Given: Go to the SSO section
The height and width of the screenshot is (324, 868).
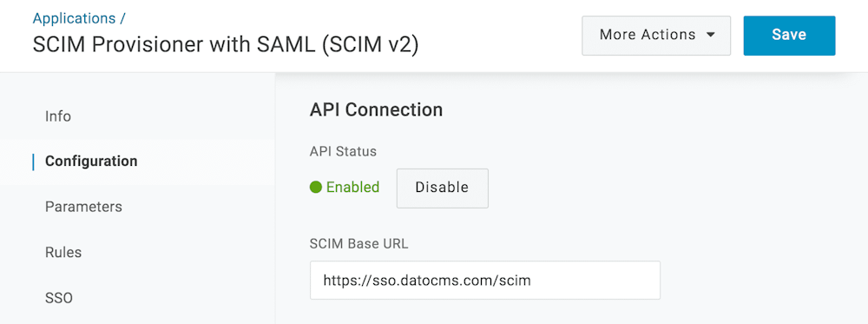Looking at the screenshot, I should (x=59, y=299).
